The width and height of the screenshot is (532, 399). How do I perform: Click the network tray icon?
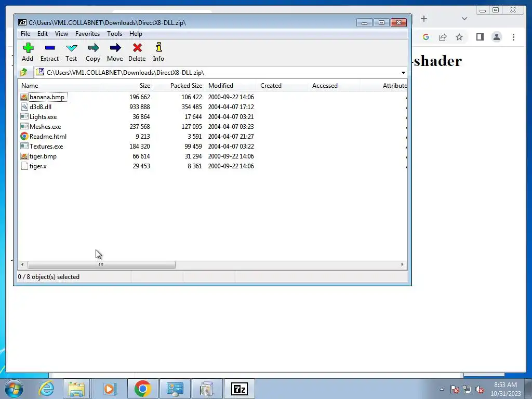(467, 390)
